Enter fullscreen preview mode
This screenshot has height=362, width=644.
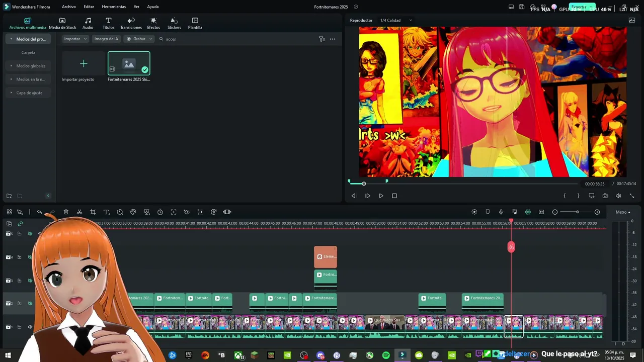632,196
